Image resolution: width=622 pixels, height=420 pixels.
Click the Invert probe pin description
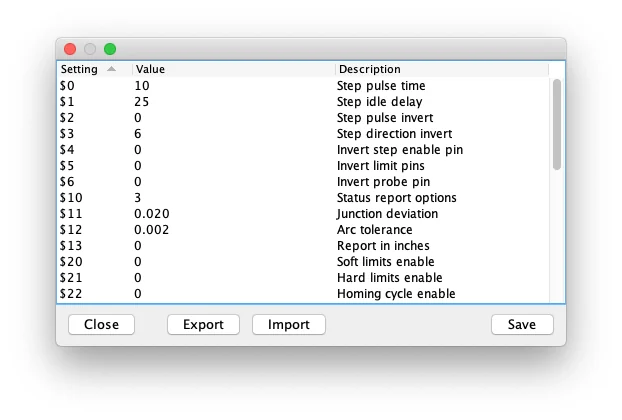383,182
